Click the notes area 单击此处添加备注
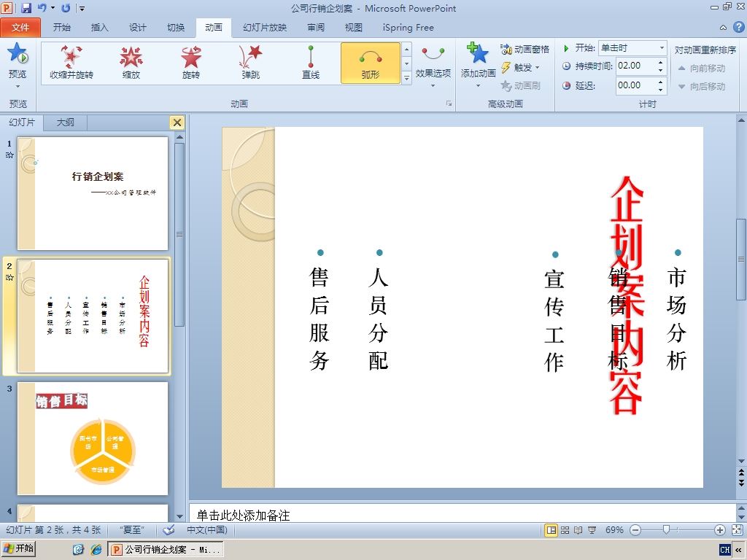Image resolution: width=747 pixels, height=560 pixels. (x=462, y=515)
